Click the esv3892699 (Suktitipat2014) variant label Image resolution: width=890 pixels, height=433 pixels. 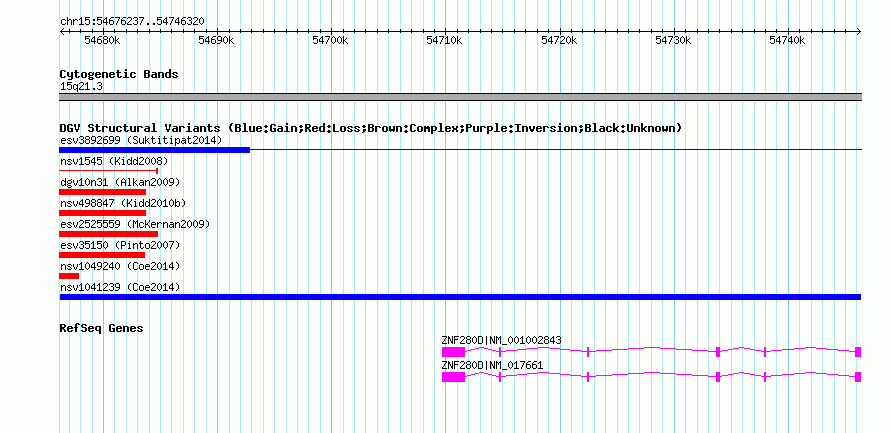(141, 140)
